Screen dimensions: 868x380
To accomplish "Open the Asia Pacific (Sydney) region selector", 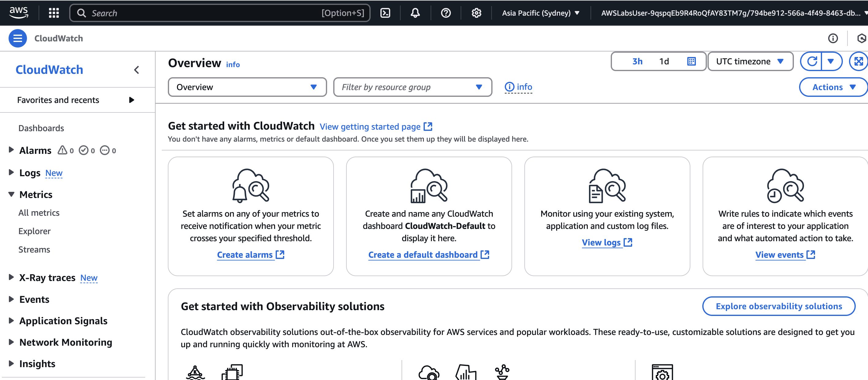I will 541,13.
